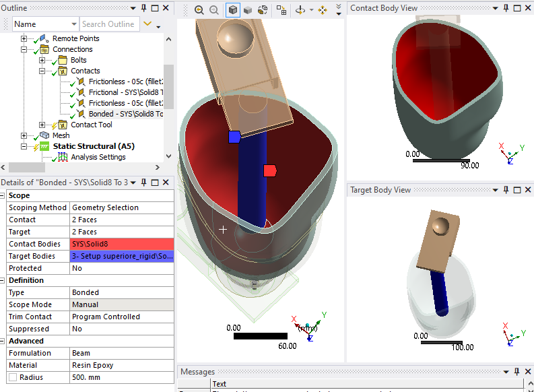Select the Frictional - SYS\Solid8 contact
534x392 pixels.
tap(126, 92)
